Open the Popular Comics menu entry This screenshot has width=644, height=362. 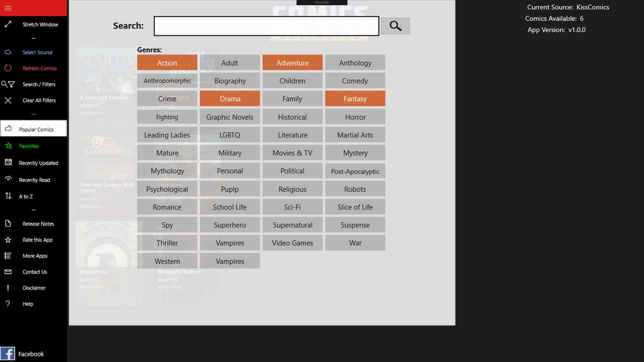click(34, 128)
